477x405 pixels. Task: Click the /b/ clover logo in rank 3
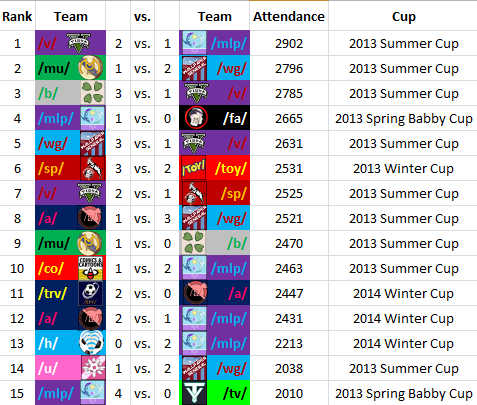tap(93, 93)
